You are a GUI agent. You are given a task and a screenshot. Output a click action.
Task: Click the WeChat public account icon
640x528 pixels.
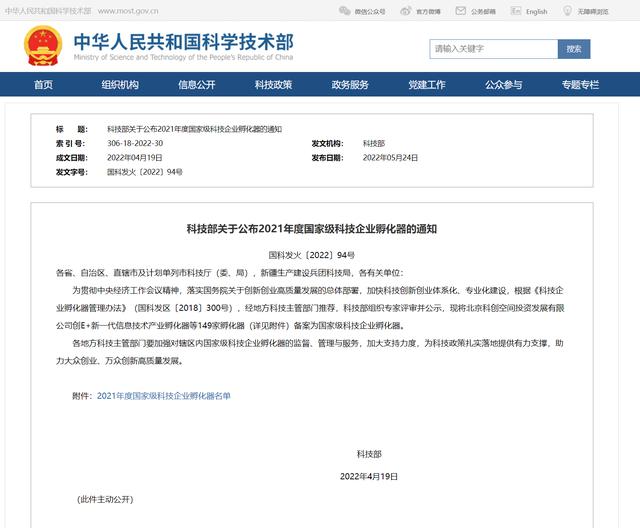pos(344,11)
